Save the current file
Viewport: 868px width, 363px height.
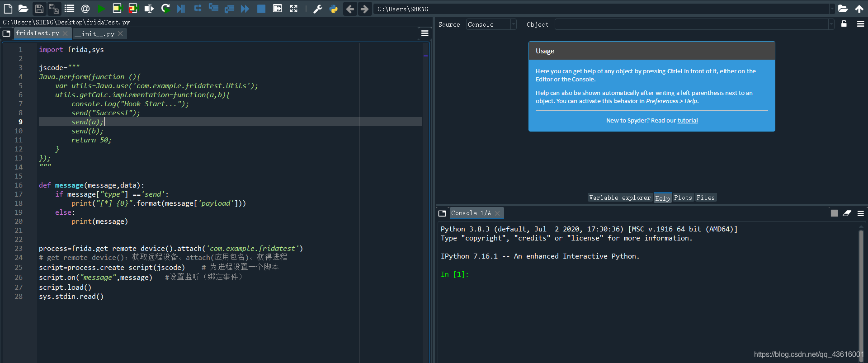click(x=39, y=9)
